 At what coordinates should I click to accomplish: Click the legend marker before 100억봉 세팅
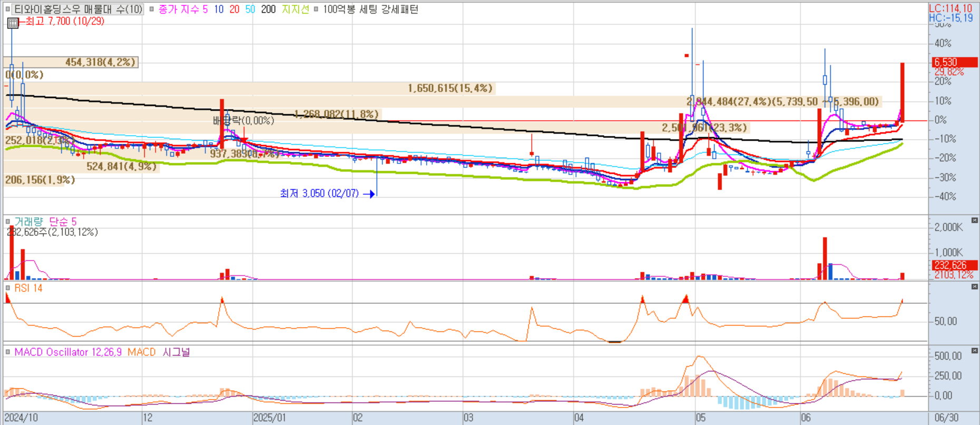click(316, 9)
